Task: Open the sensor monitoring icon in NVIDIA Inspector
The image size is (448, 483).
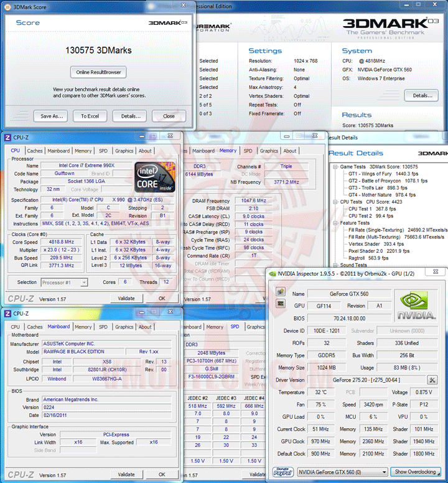Action: 280,304
